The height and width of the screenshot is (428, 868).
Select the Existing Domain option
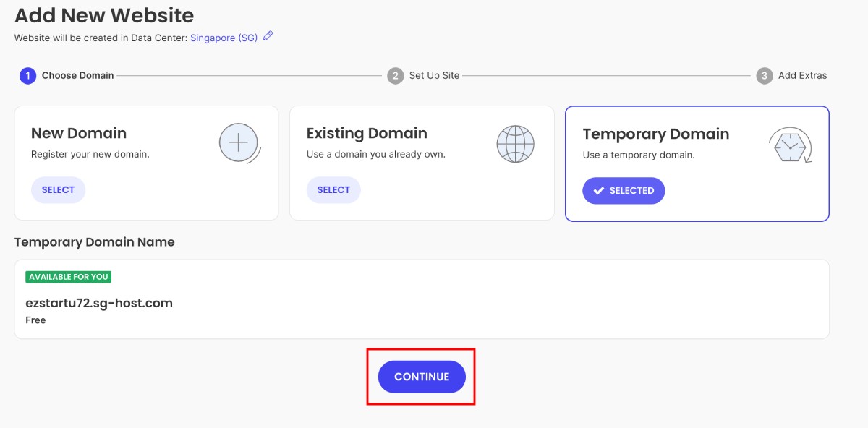pyautogui.click(x=333, y=189)
